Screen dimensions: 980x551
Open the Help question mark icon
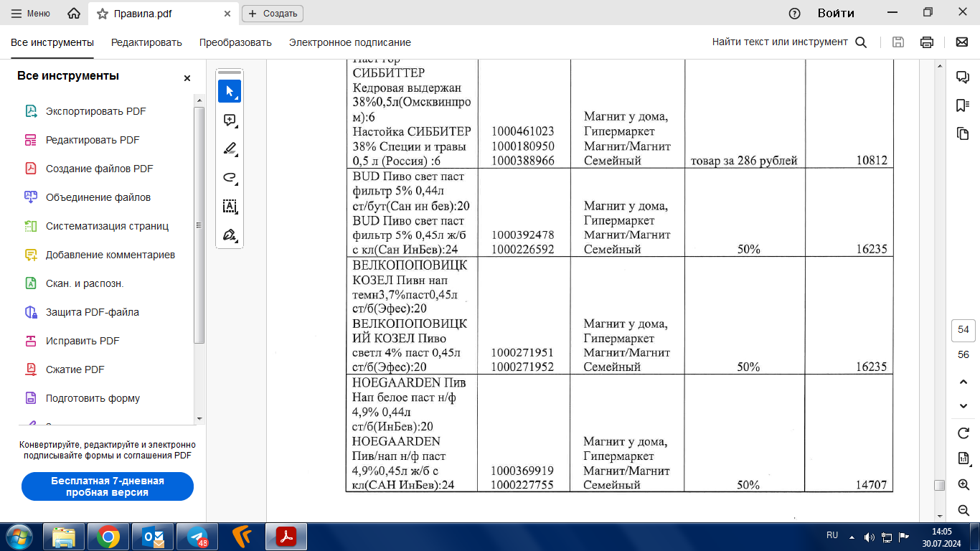(x=794, y=14)
